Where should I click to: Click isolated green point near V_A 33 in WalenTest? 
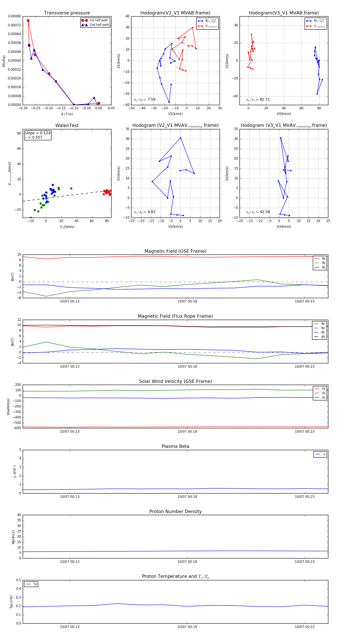(x=71, y=189)
